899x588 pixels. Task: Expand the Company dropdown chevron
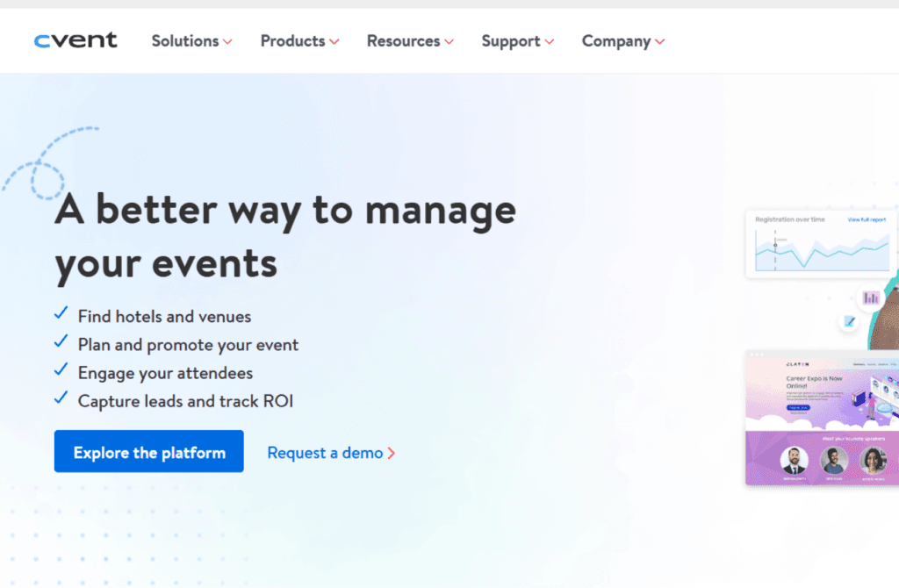pyautogui.click(x=660, y=42)
